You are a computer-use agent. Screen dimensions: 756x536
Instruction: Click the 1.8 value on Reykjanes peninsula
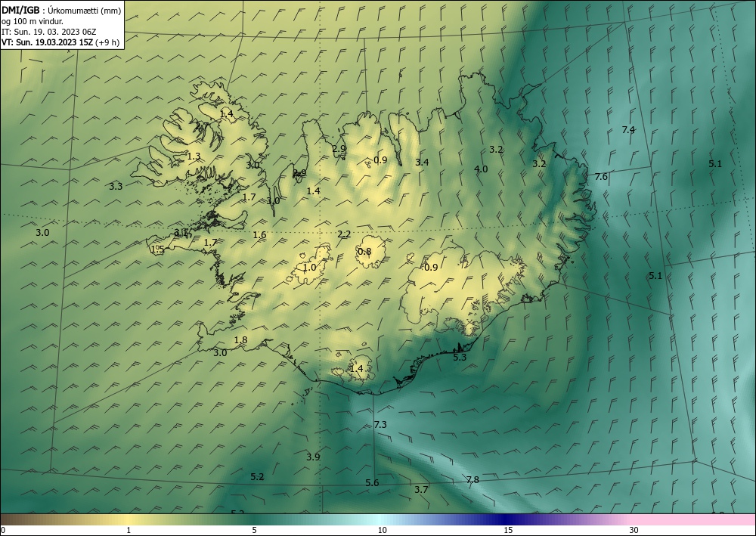click(x=240, y=340)
